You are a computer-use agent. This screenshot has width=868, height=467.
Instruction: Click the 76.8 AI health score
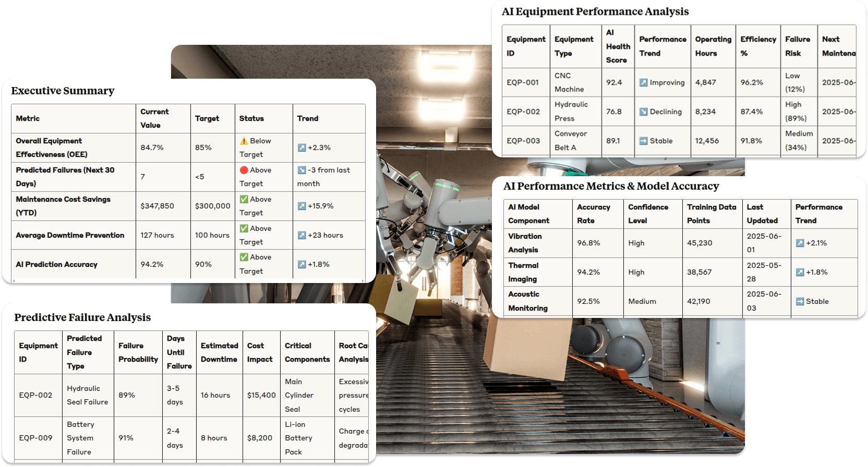point(614,112)
